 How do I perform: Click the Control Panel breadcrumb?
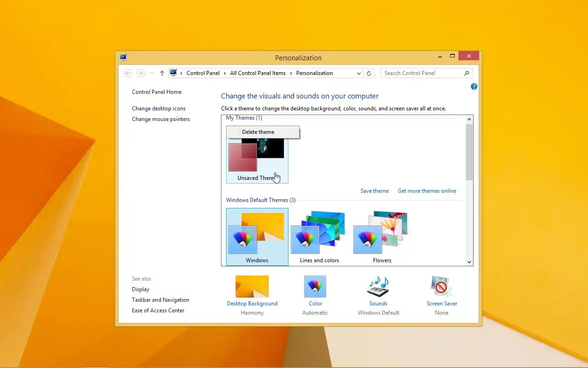pos(203,73)
